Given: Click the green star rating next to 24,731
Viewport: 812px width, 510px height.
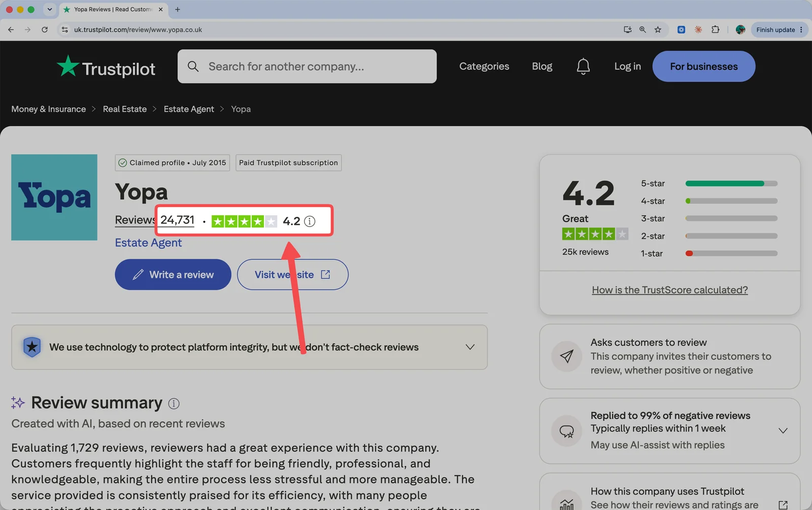Looking at the screenshot, I should point(244,221).
